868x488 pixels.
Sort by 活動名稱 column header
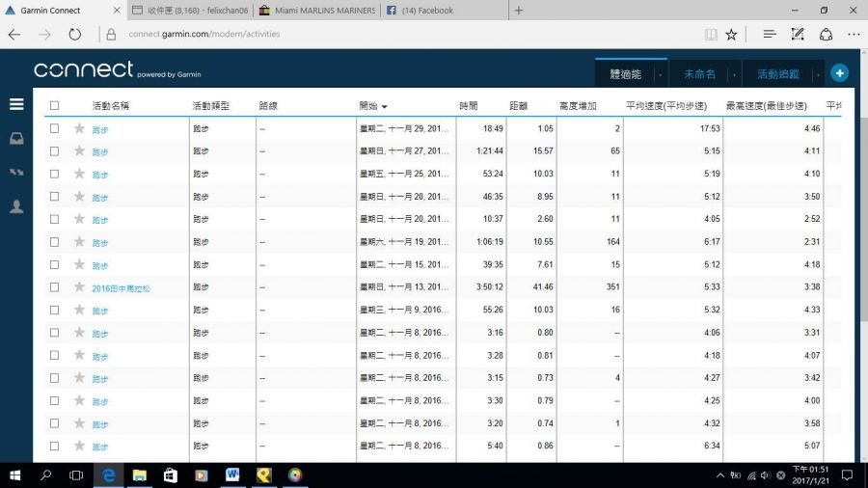pyautogui.click(x=110, y=106)
